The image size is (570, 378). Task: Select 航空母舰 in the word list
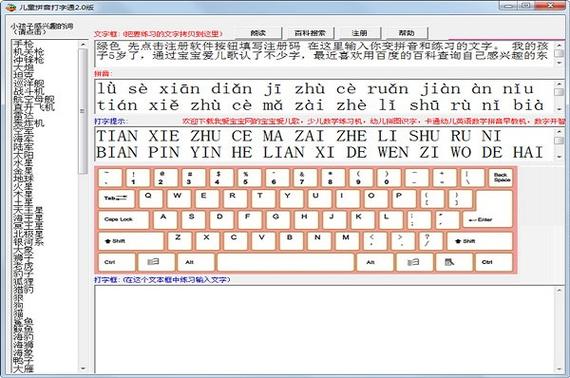pyautogui.click(x=34, y=99)
